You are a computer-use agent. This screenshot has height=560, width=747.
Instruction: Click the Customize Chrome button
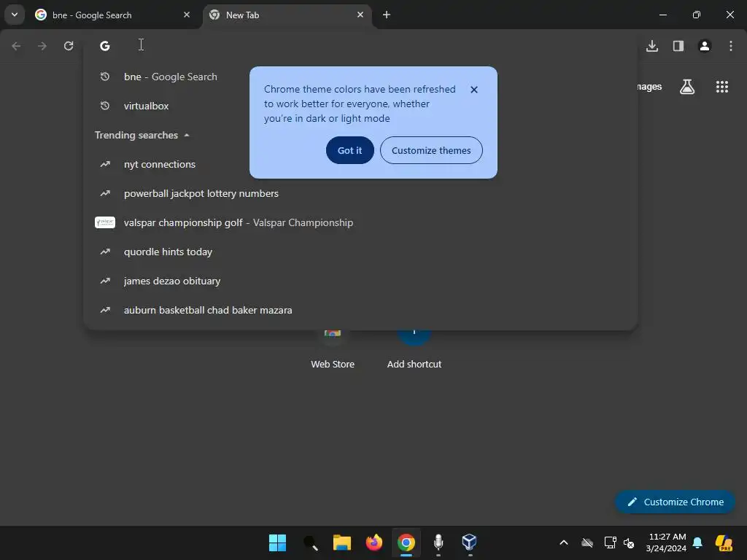tap(675, 502)
